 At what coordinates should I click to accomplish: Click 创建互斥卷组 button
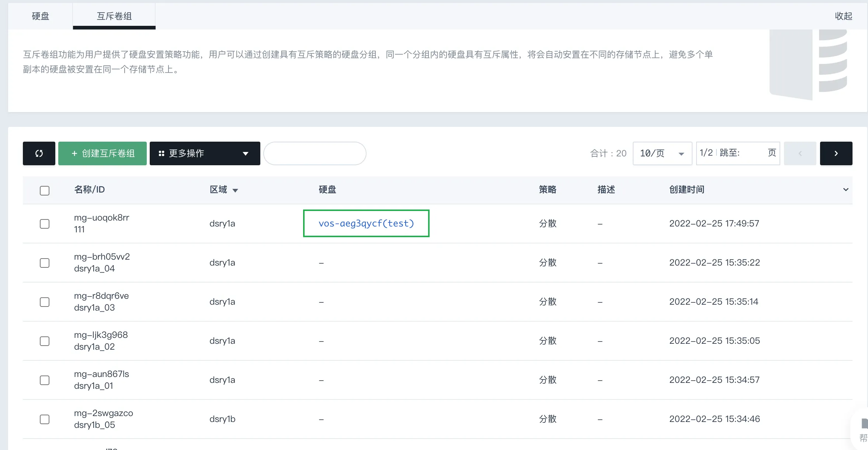coord(103,153)
